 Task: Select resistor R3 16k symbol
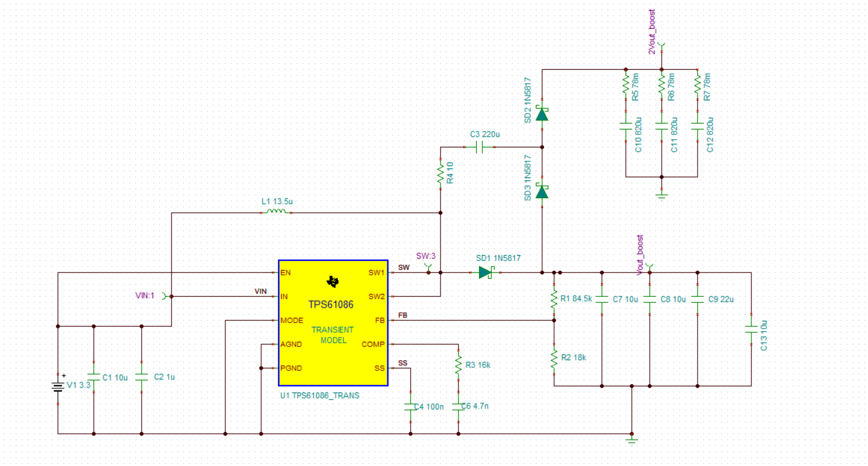click(459, 365)
